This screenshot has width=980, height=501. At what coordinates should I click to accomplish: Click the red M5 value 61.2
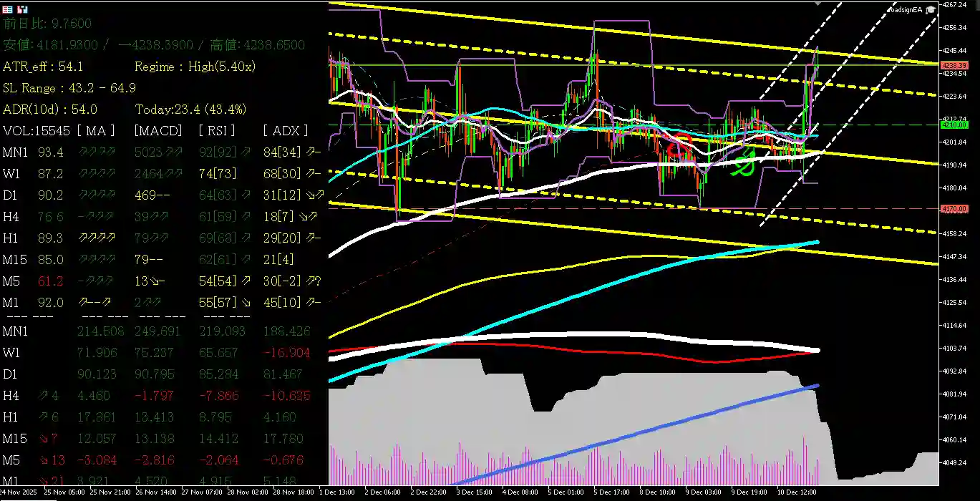pos(51,281)
